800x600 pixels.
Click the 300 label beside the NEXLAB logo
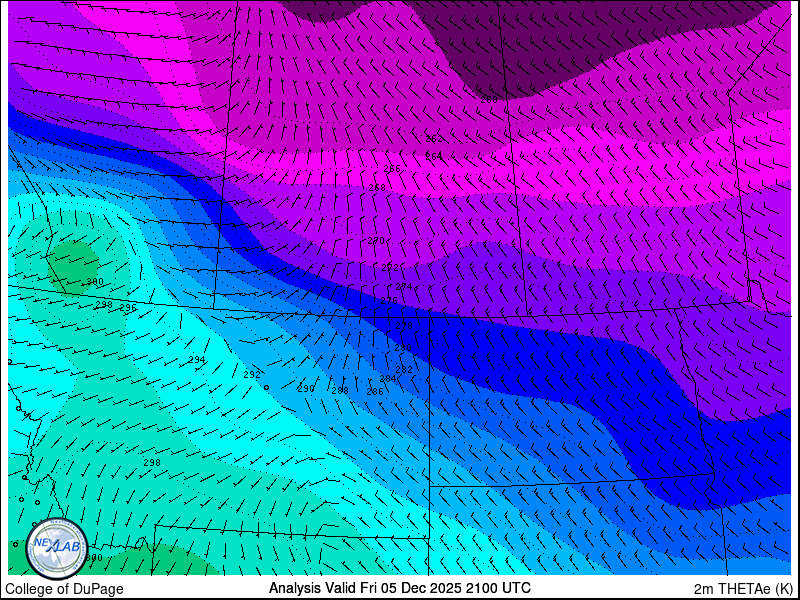click(x=94, y=558)
